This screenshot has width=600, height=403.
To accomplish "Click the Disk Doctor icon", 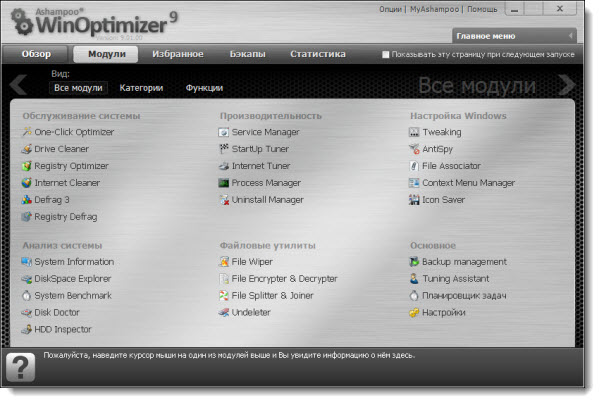I will point(27,312).
